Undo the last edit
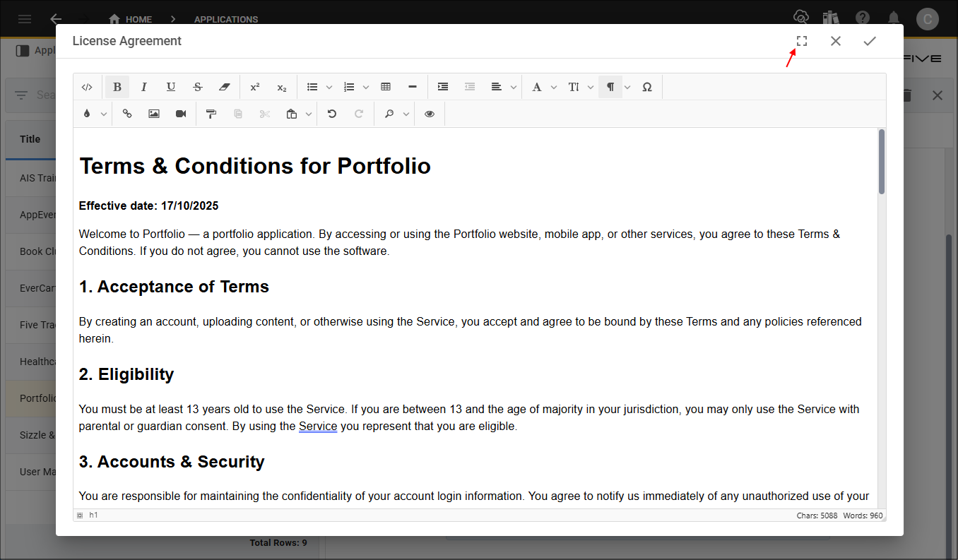This screenshot has width=958, height=560. pos(332,114)
